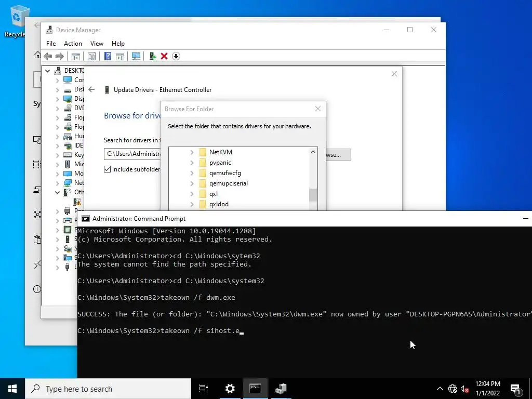
Task: Select the Keyboards category icon in device tree
Action: 68,155
